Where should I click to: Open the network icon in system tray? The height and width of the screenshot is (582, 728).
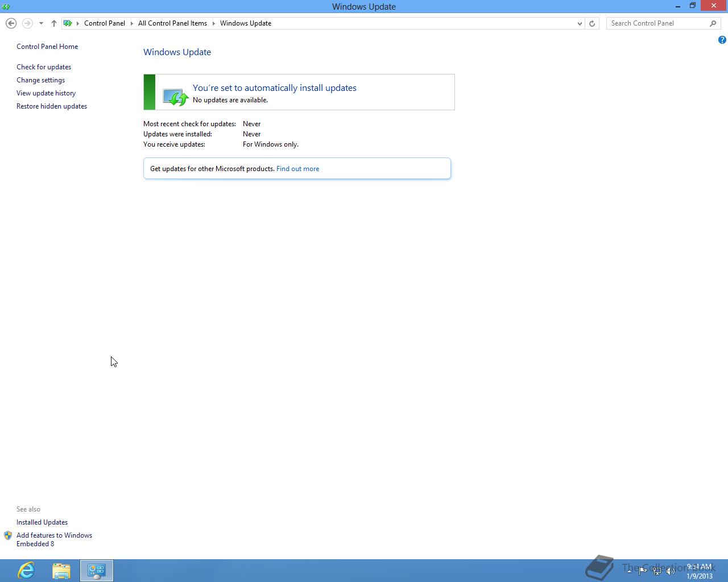pyautogui.click(x=657, y=571)
